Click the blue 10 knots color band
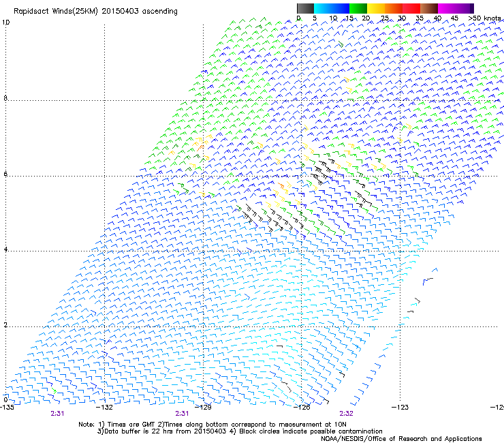 341,8
